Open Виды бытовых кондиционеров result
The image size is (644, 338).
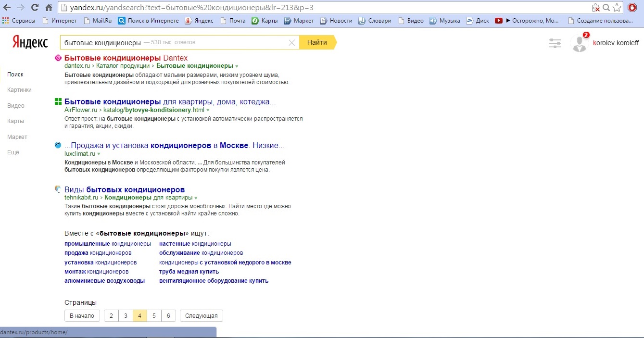coord(125,189)
